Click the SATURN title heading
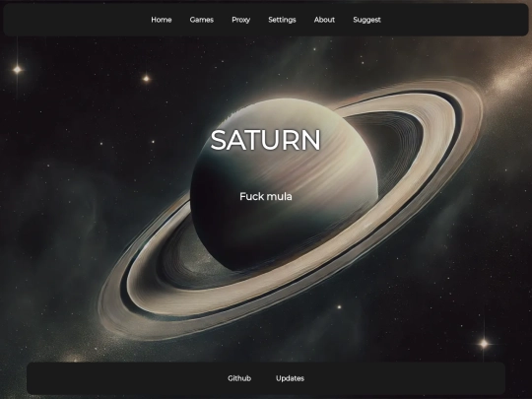The height and width of the screenshot is (399, 532). click(266, 140)
